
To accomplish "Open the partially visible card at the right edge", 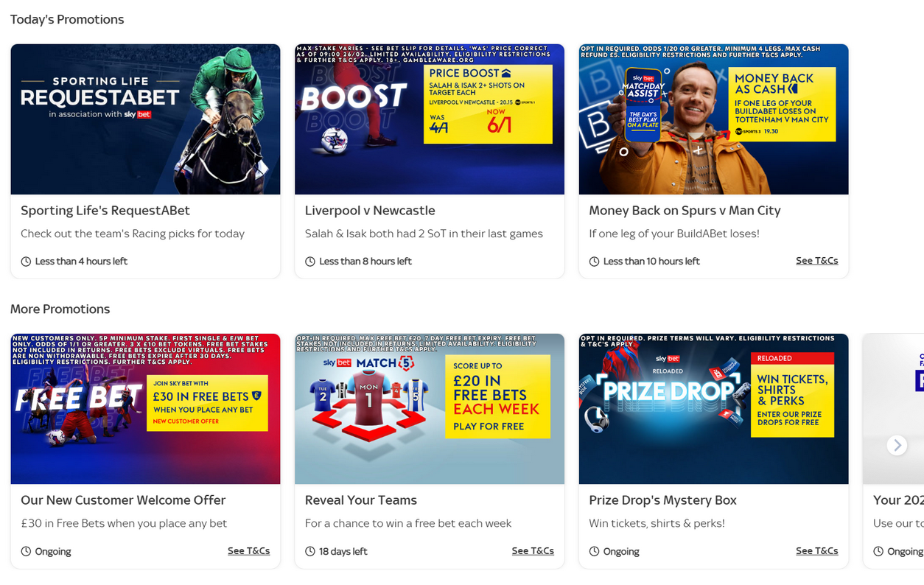I will point(893,451).
